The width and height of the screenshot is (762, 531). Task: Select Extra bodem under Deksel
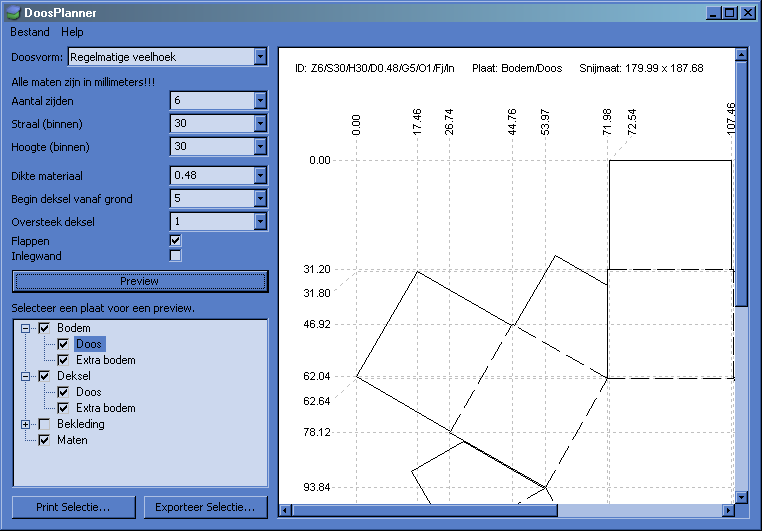pyautogui.click(x=105, y=408)
